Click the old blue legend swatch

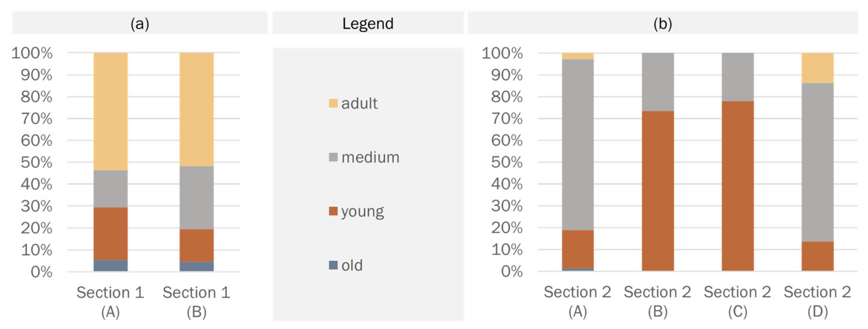(x=333, y=265)
